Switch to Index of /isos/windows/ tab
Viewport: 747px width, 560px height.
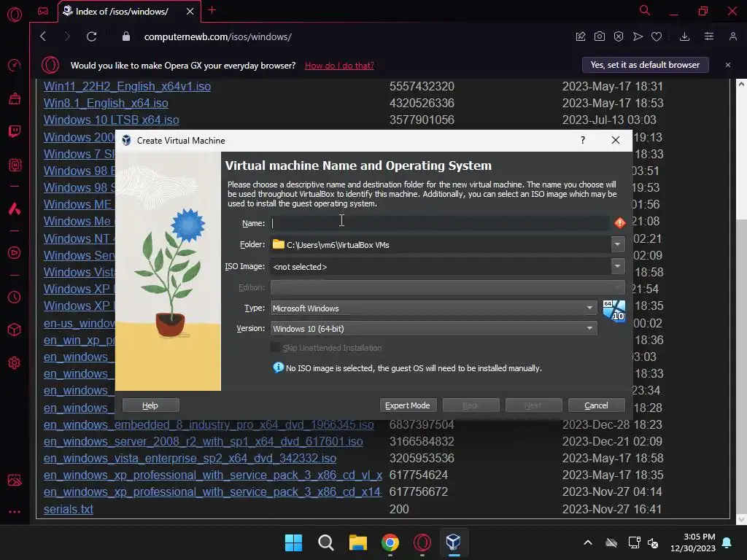pos(122,12)
